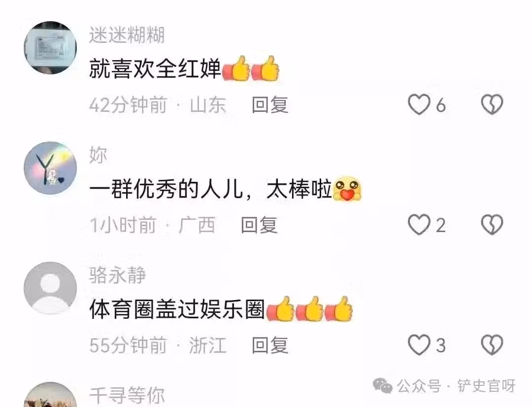View 千寻等你's profile picture
The image size is (532, 407).
click(50, 395)
